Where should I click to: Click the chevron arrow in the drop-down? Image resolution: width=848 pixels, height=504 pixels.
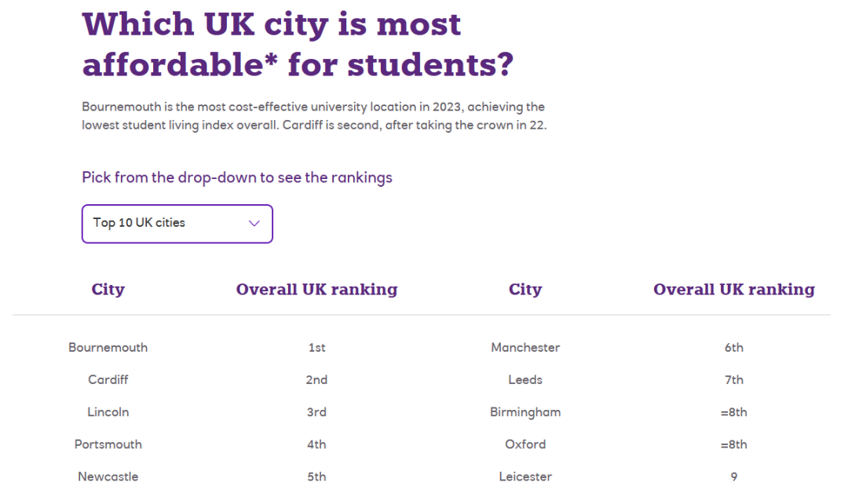click(254, 224)
